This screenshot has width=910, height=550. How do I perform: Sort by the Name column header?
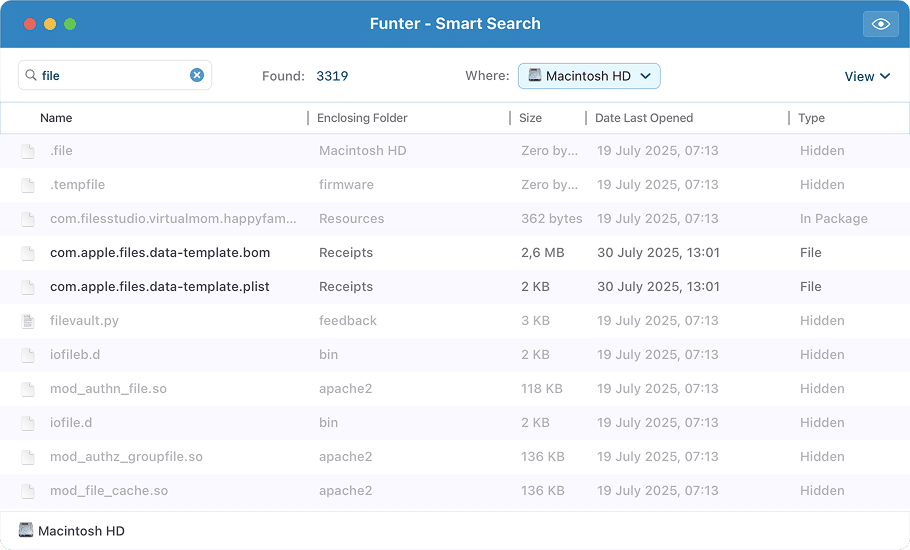click(56, 118)
